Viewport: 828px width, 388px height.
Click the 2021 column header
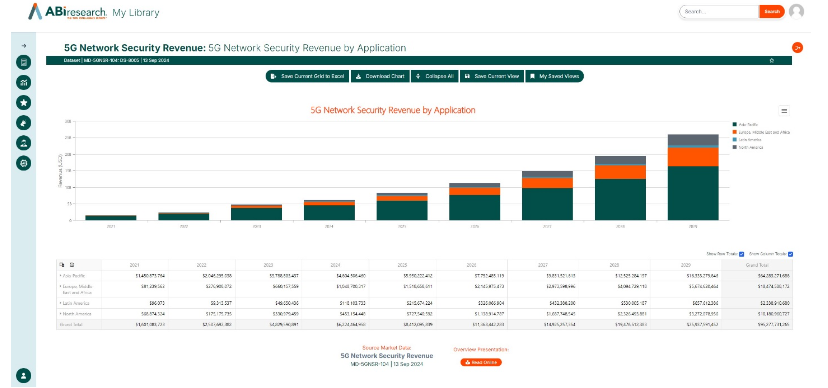click(135, 265)
